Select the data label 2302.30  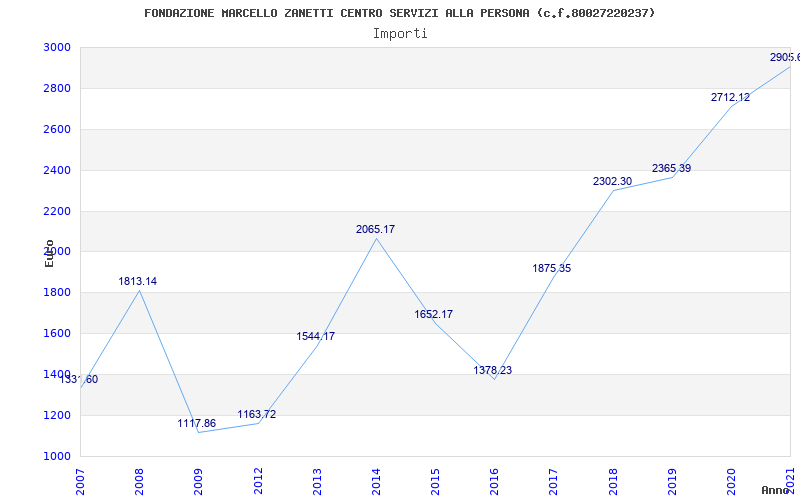[612, 181]
